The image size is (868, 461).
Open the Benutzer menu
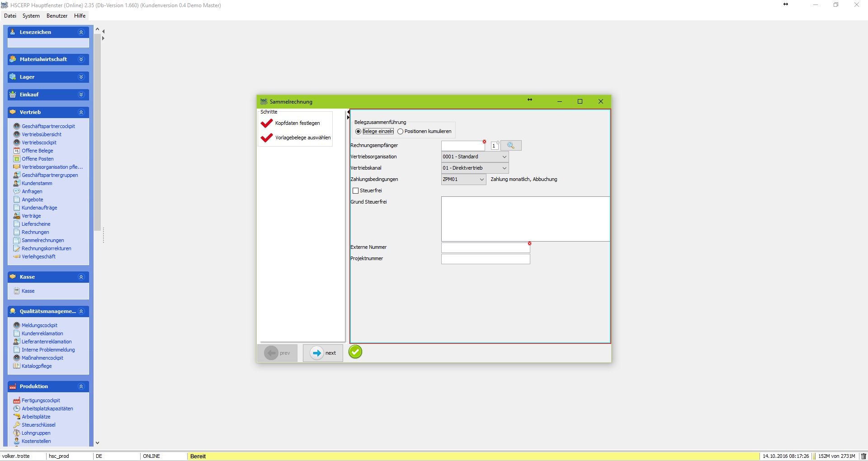[x=57, y=16]
